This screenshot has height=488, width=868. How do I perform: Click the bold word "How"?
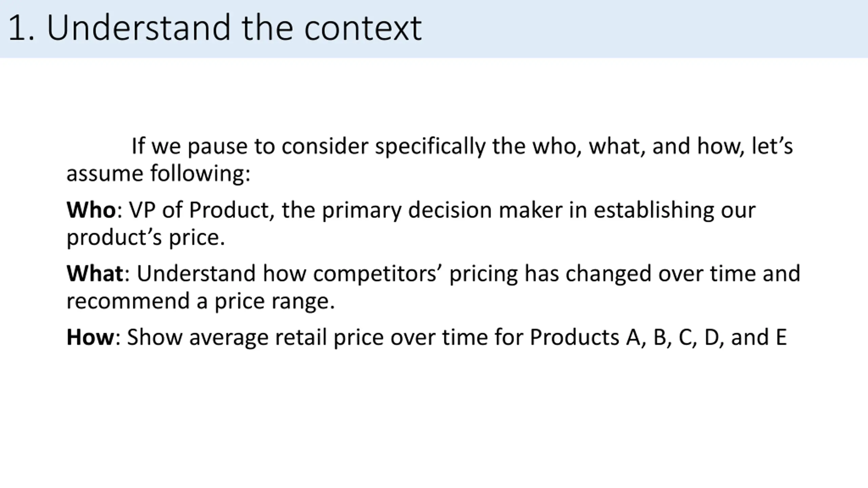(91, 337)
